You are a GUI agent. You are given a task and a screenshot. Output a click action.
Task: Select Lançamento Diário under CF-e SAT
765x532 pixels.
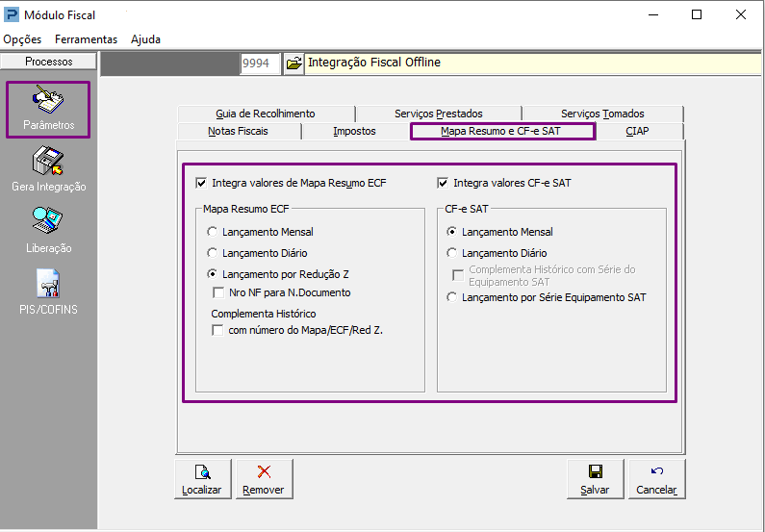[x=451, y=253]
